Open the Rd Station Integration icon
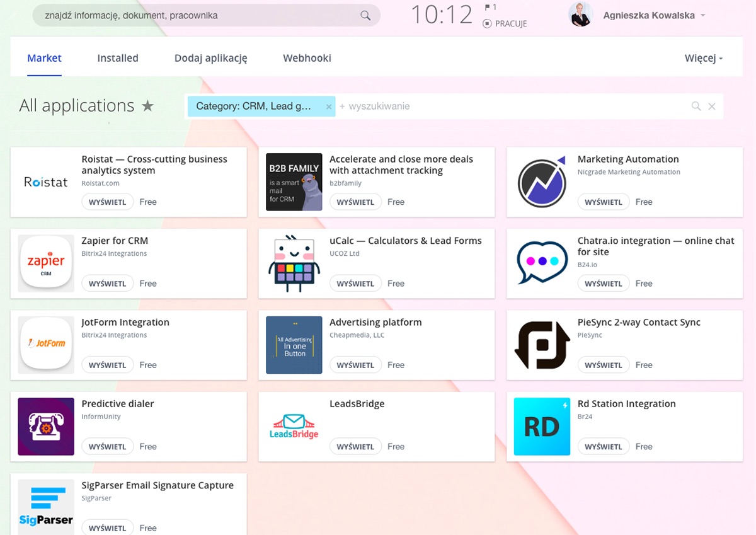 tap(542, 427)
